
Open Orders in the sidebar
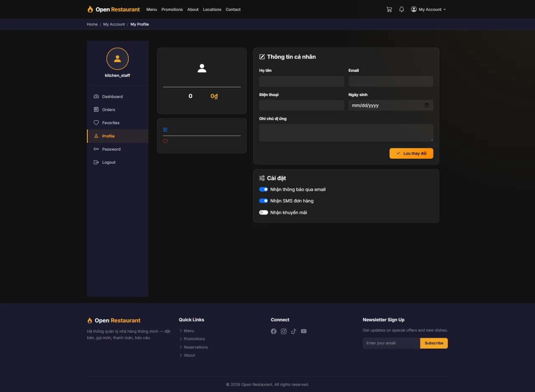[x=117, y=109]
